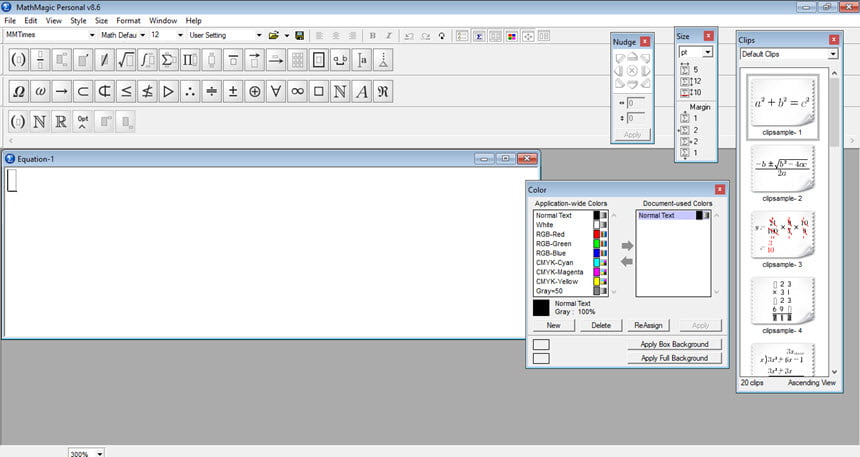The height and width of the screenshot is (457, 860).
Task: Toggle Bold style in toolbar
Action: pos(372,36)
